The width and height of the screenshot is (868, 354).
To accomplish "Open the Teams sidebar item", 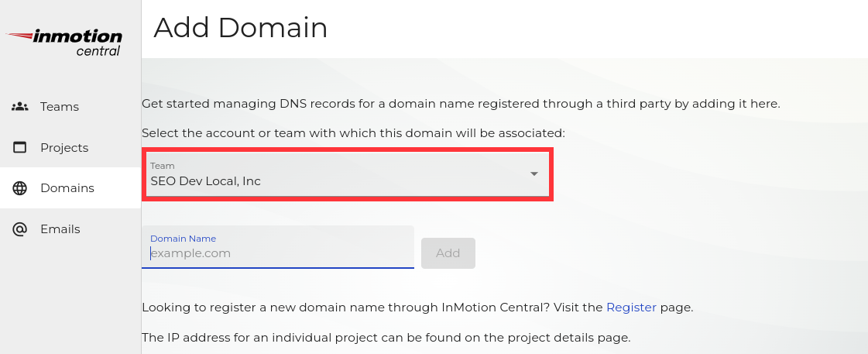I will 60,107.
